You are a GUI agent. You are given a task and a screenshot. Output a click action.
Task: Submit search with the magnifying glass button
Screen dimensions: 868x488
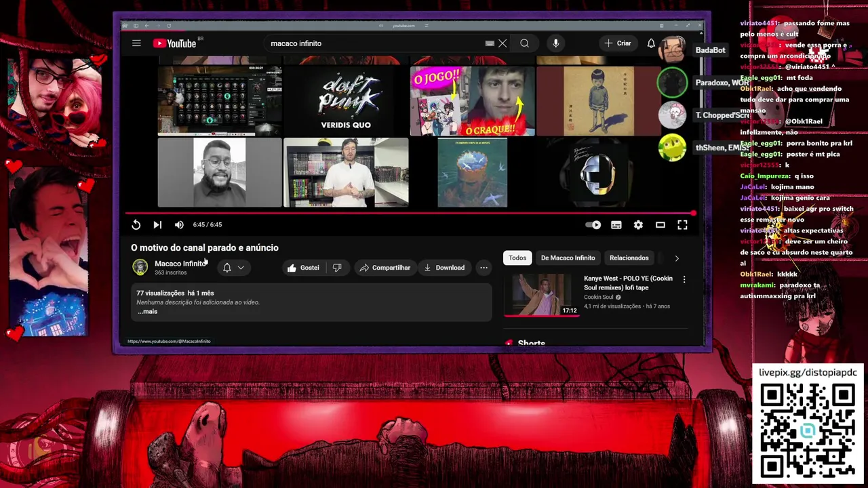tap(524, 43)
